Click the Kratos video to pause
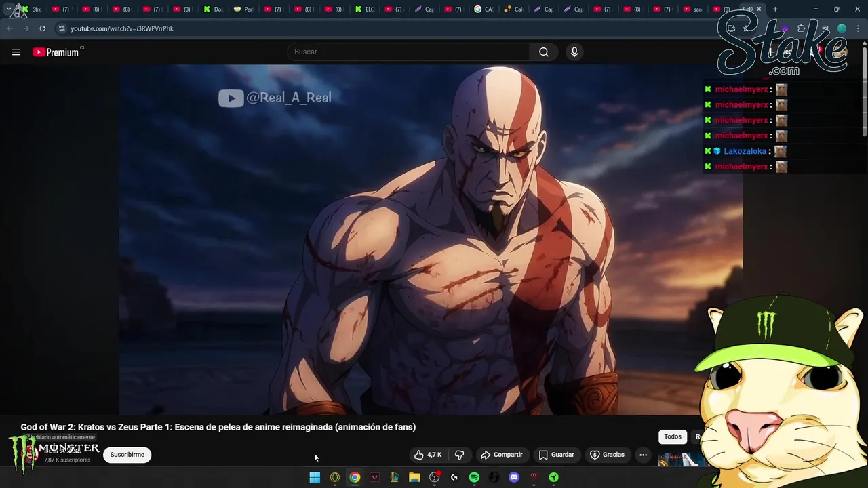Screen dimensions: 868x488 coord(431,240)
